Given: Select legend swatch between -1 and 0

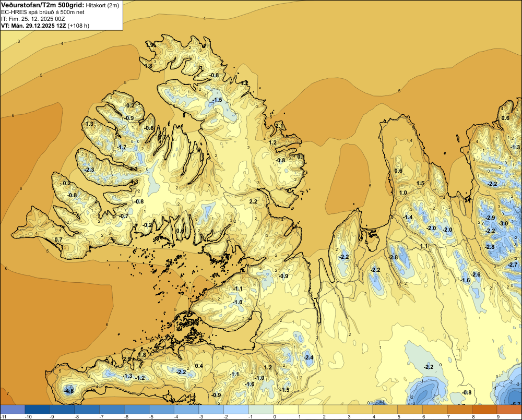Looking at the screenshot, I should (261, 410).
